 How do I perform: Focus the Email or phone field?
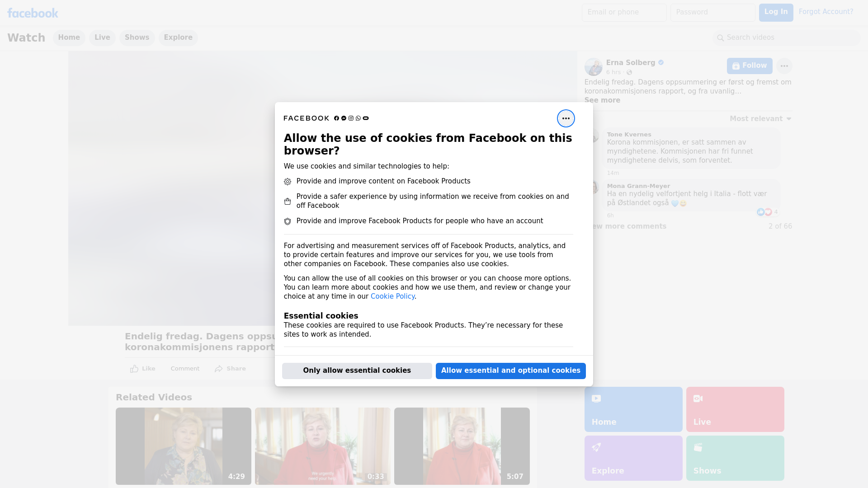click(624, 13)
